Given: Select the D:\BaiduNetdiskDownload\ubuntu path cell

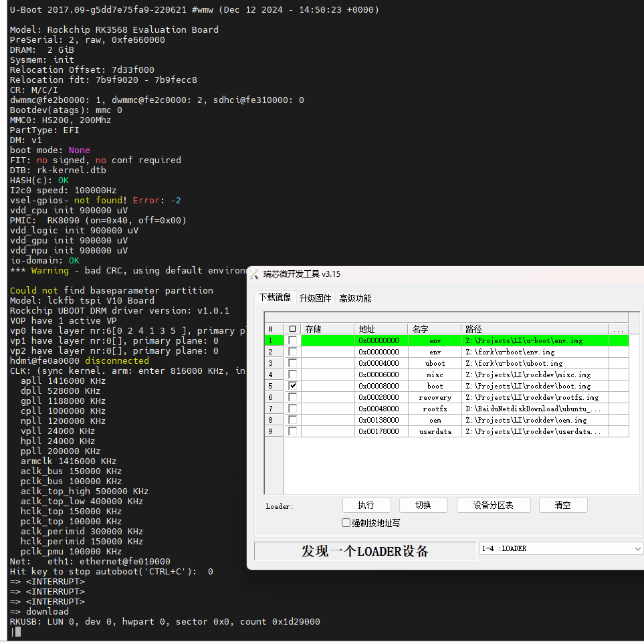Looking at the screenshot, I should 535,409.
